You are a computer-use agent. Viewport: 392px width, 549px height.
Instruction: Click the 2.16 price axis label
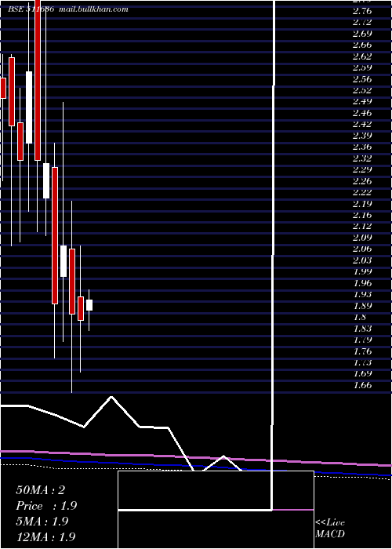pyautogui.click(x=362, y=215)
